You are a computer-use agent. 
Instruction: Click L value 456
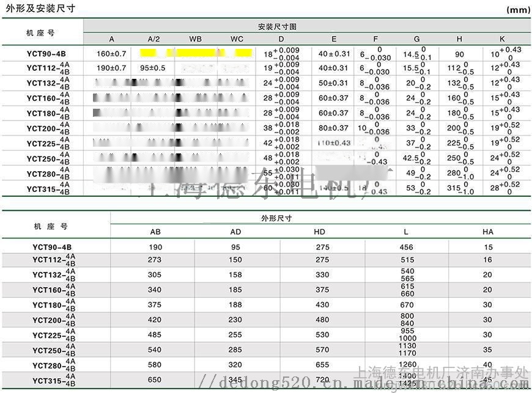coord(407,247)
